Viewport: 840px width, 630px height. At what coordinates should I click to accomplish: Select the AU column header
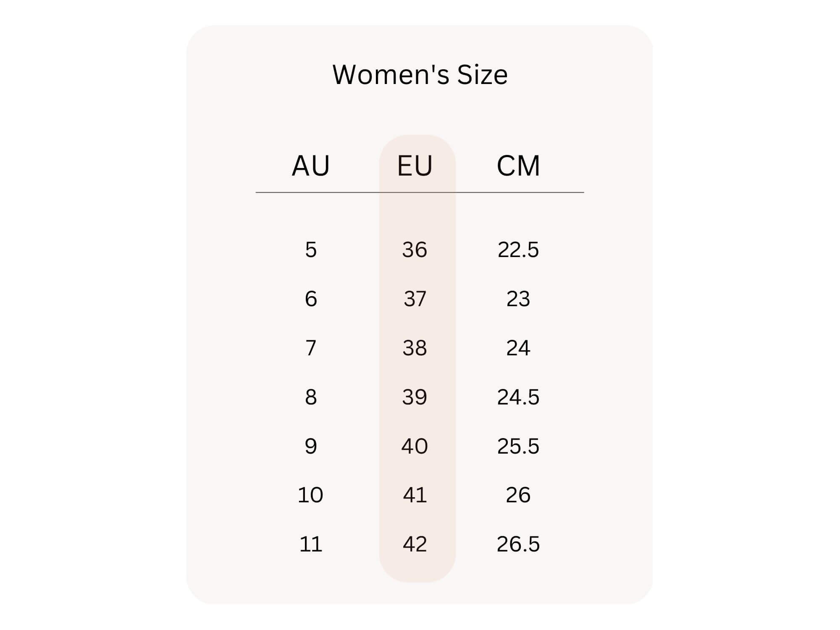[x=311, y=166]
